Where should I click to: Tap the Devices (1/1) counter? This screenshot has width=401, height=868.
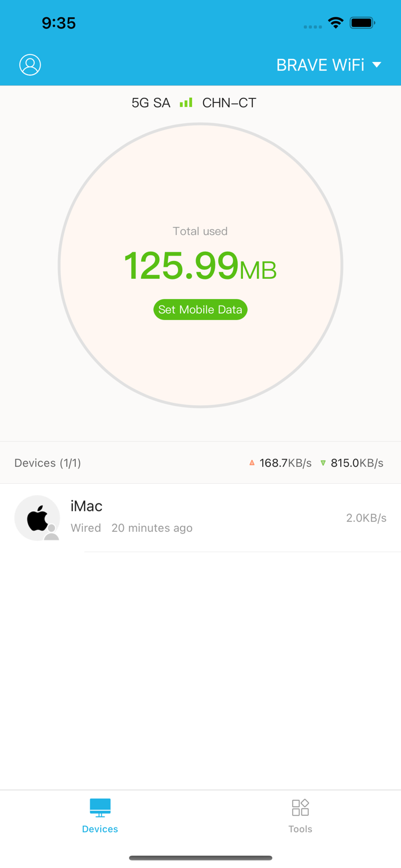[x=47, y=462]
